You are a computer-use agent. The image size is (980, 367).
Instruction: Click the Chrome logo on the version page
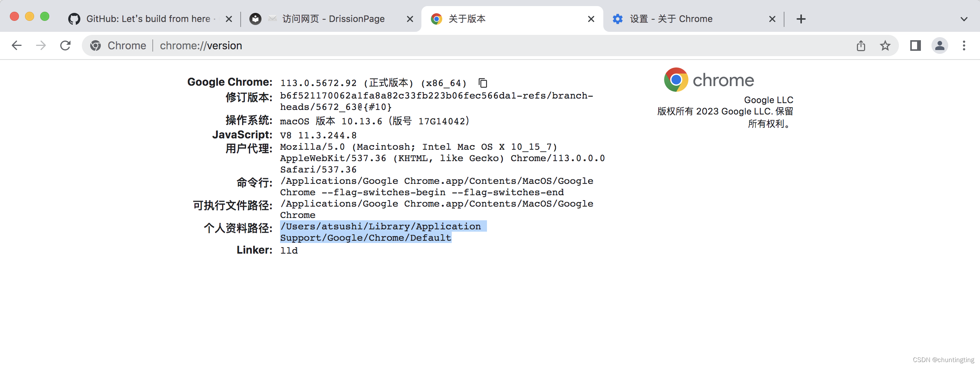point(676,80)
